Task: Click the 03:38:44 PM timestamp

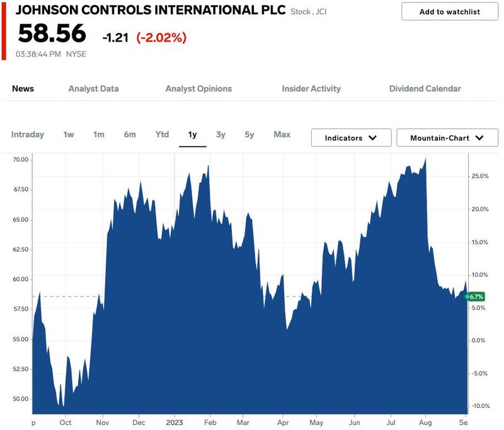Action: pyautogui.click(x=38, y=54)
